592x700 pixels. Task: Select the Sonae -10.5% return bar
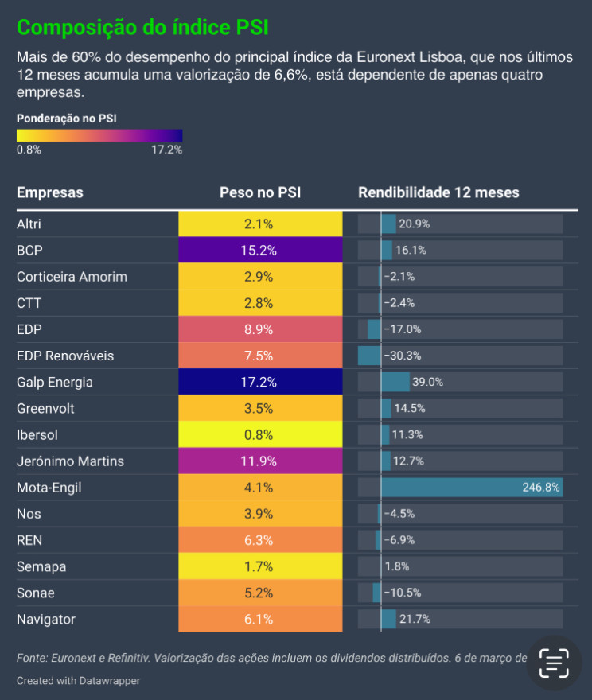377,593
